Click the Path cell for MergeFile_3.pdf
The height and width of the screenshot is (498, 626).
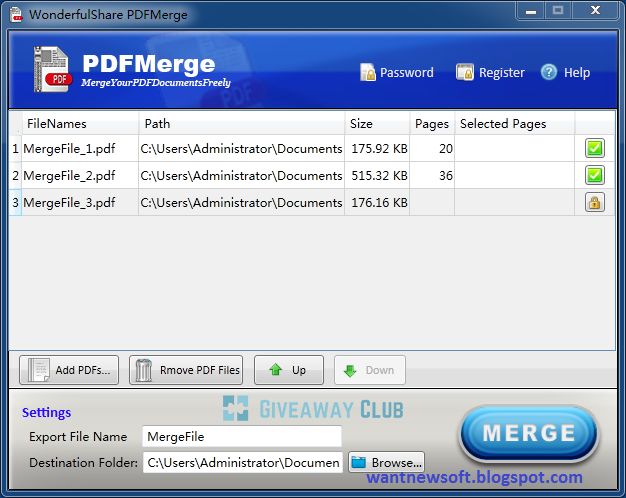[x=242, y=202]
